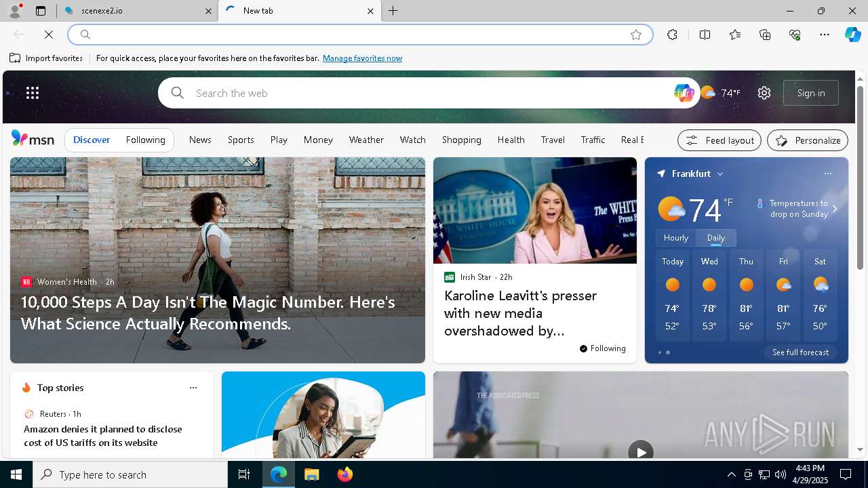Select the Following feed tab
The width and height of the screenshot is (868, 488).
(x=146, y=140)
